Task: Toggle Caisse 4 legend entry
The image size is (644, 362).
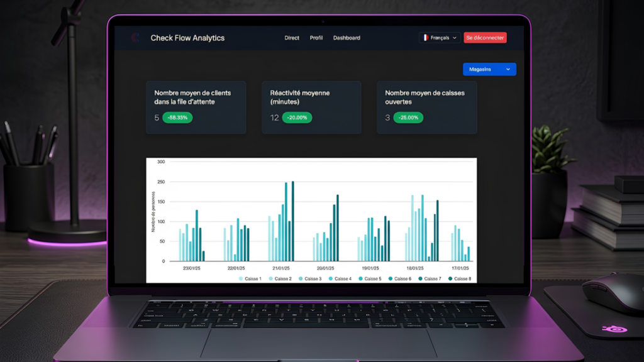Action: tap(340, 278)
